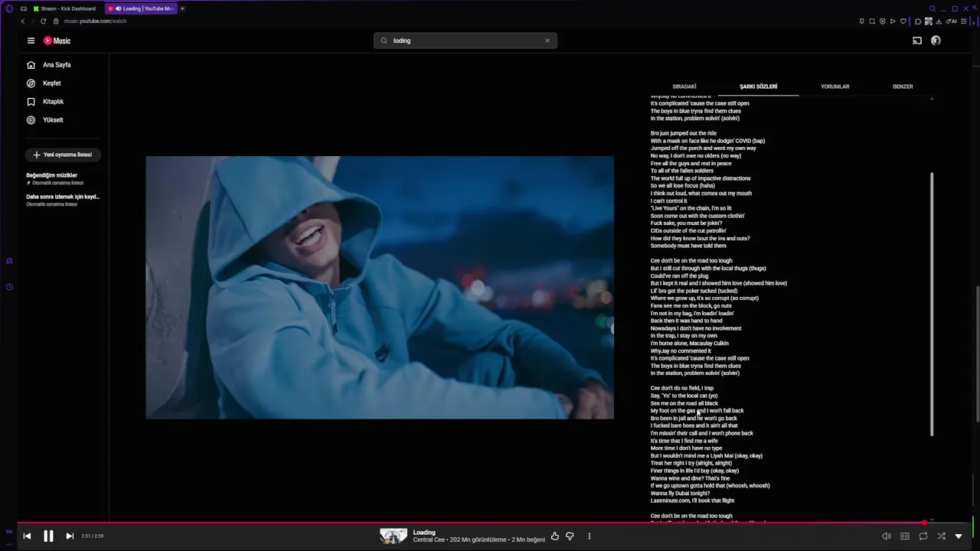The height and width of the screenshot is (551, 980).
Task: Open the ad blocker shield icon
Action: [x=883, y=21]
